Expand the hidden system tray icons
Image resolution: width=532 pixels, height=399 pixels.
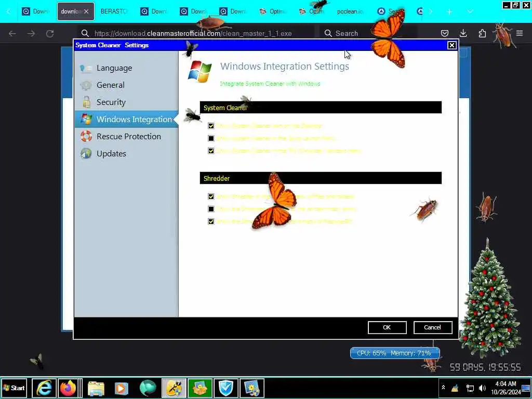point(443,388)
